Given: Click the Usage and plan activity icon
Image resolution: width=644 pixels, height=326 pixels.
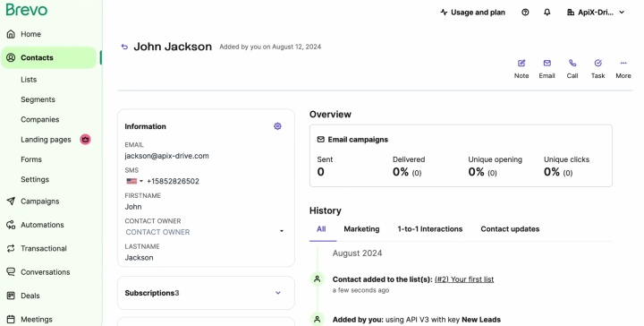Looking at the screenshot, I should tap(444, 13).
